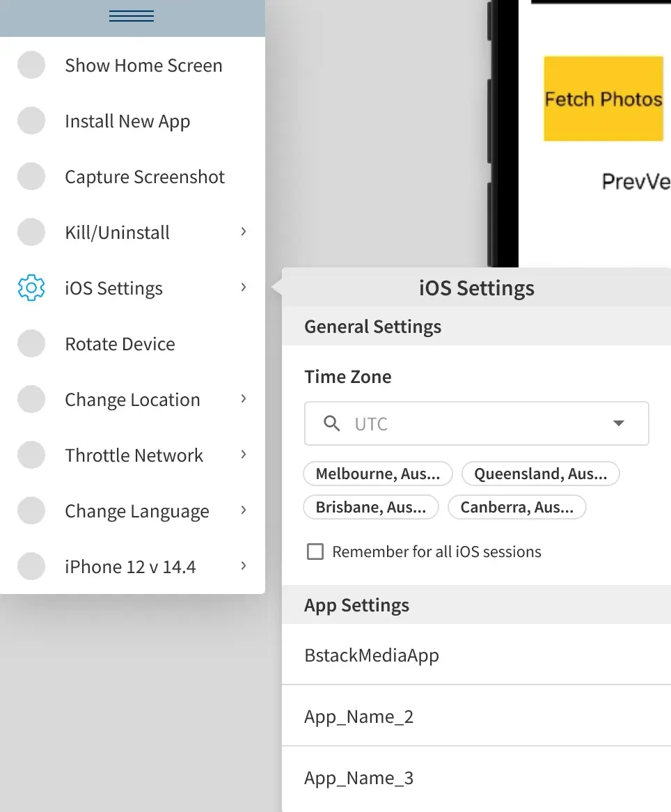
Task: Expand the Change Language chevron
Action: 243,510
